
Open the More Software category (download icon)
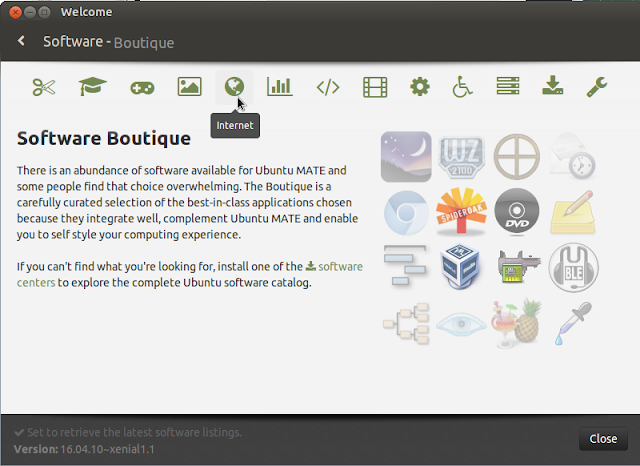[x=552, y=85]
